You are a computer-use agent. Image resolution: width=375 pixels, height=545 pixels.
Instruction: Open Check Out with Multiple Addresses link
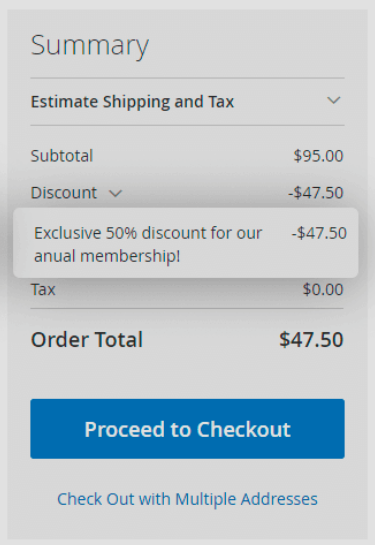187,499
